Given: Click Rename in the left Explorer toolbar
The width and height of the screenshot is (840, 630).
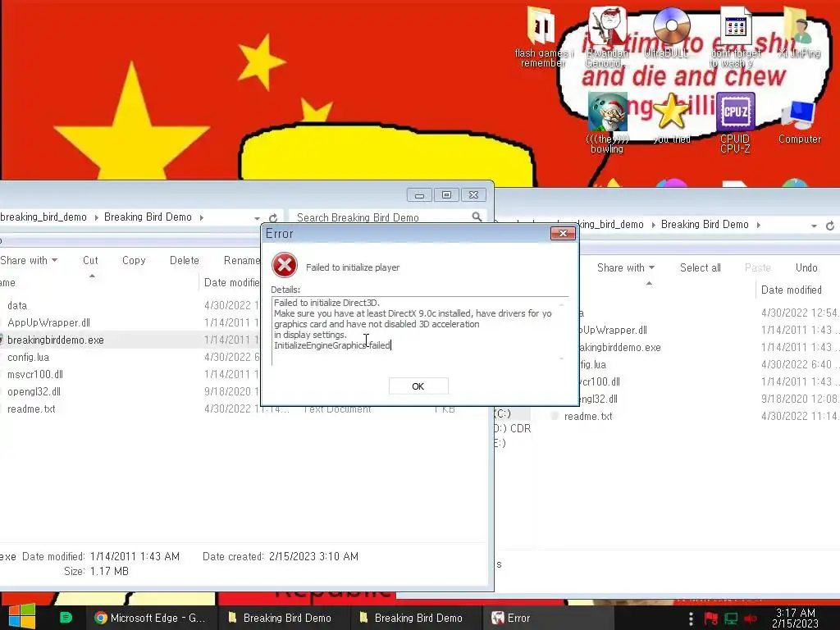Looking at the screenshot, I should tap(242, 260).
